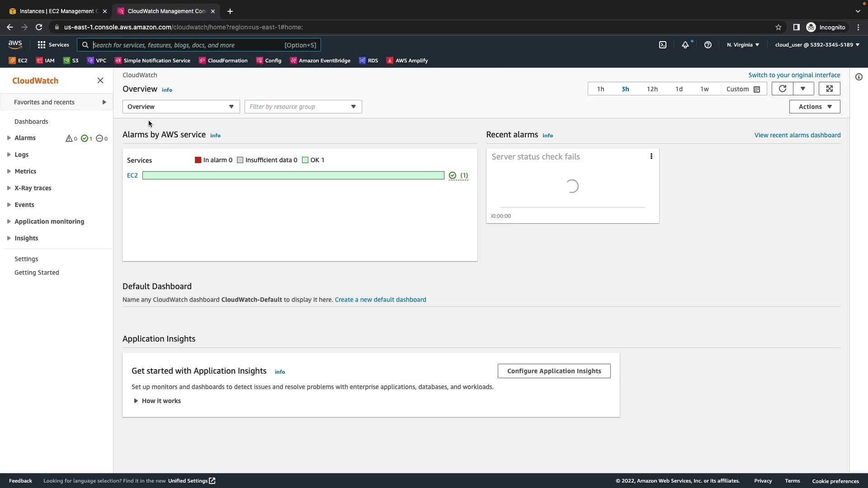The width and height of the screenshot is (868, 488).
Task: Toggle the In alarm legend filter
Action: tap(213, 160)
